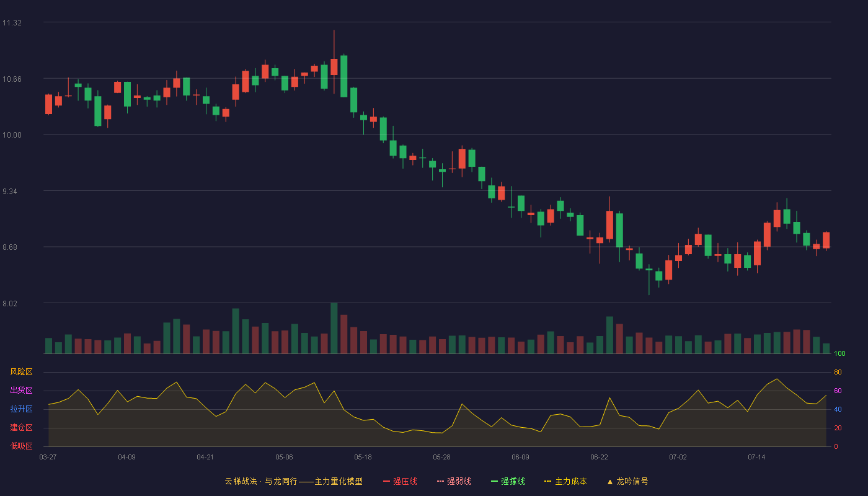Click the 05-18 date axis label
This screenshot has height=496, width=868.
coord(363,457)
